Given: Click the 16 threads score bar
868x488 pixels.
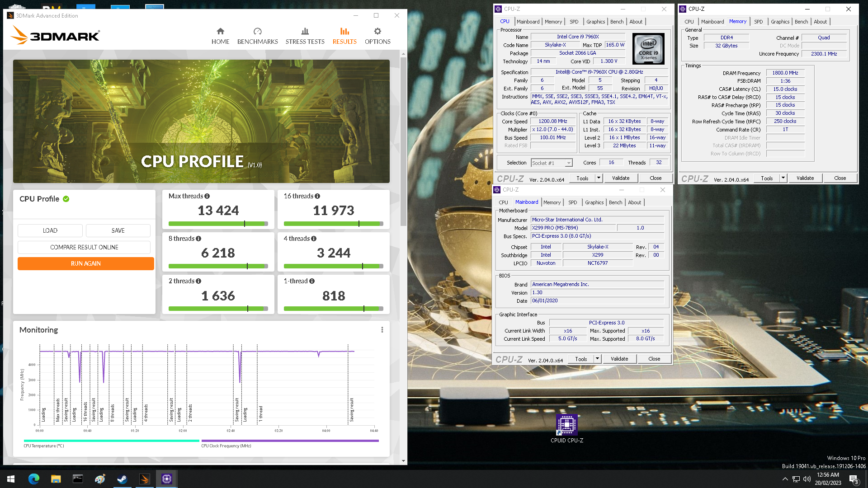Looking at the screenshot, I should tap(334, 224).
